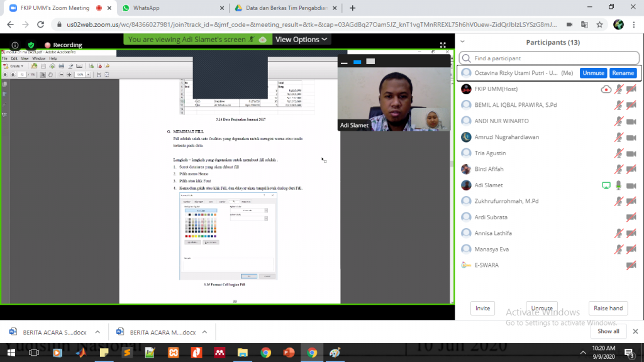
Task: Open PowerPoint from the Windows taskbar
Action: click(289, 353)
